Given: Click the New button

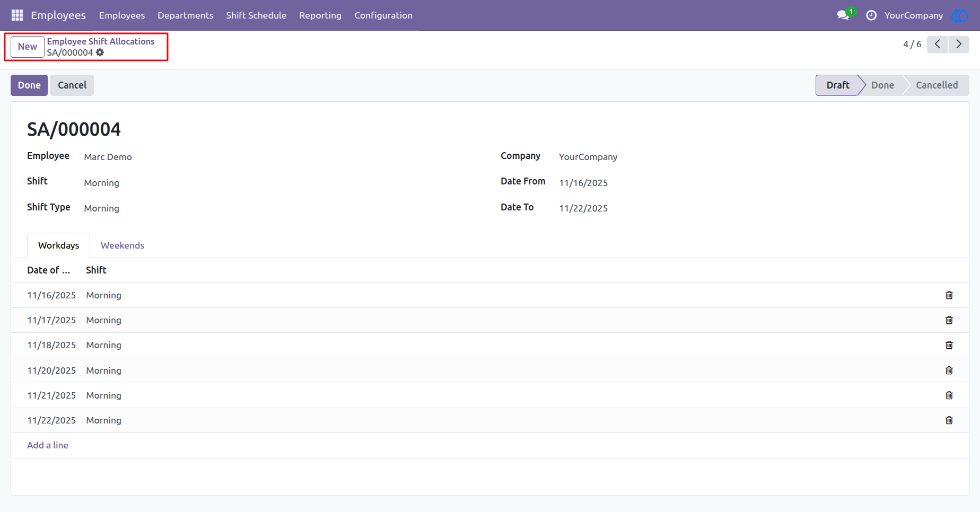Looking at the screenshot, I should [28, 47].
